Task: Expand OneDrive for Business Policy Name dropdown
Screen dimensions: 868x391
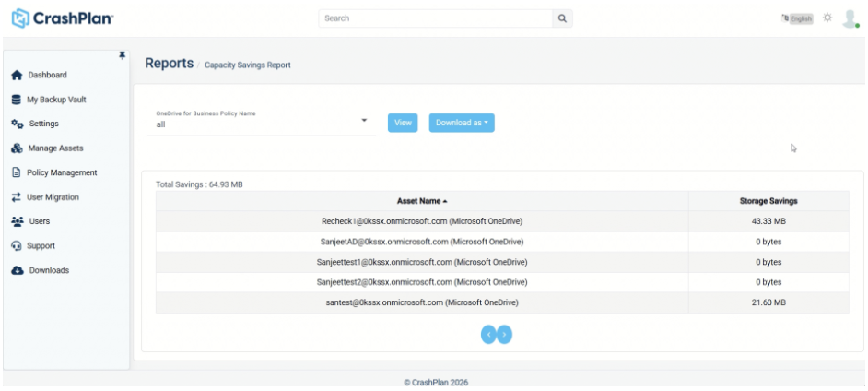Action: [262, 122]
